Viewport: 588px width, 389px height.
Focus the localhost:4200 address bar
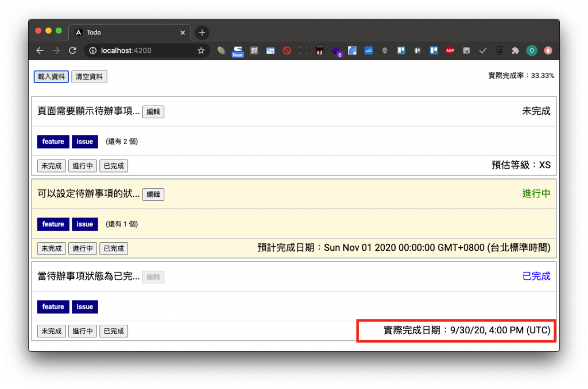(146, 50)
